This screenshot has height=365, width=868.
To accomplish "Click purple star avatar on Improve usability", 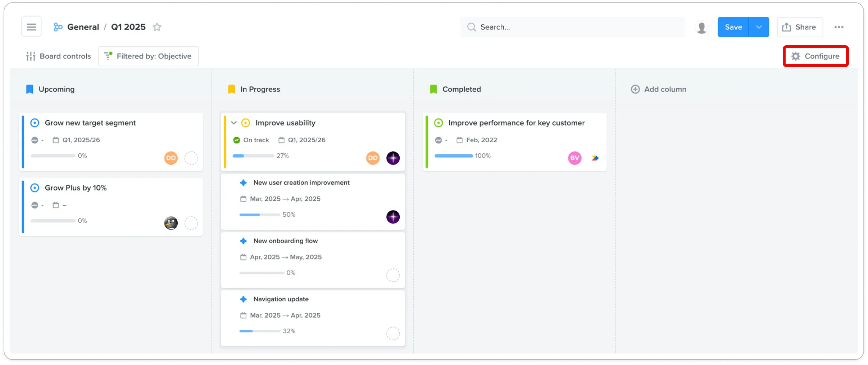I will (393, 158).
